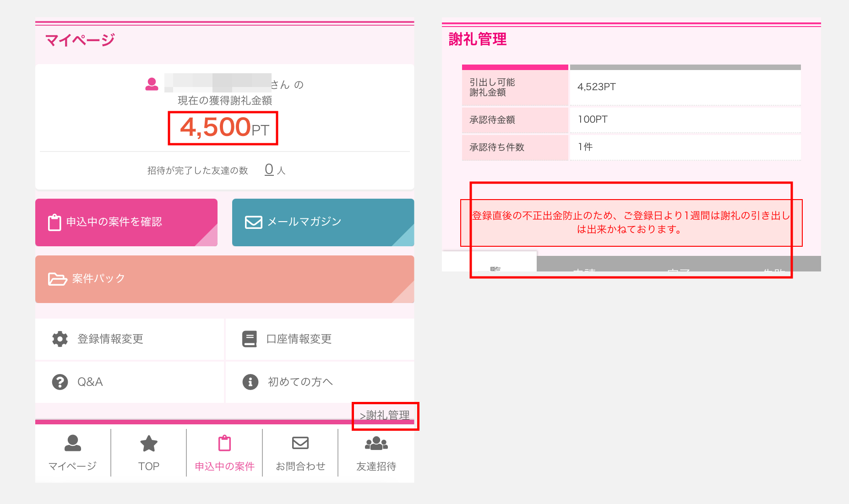The image size is (849, 504).
Task: Open the 申込中の案件 bottom navigation tab
Action: [x=225, y=453]
